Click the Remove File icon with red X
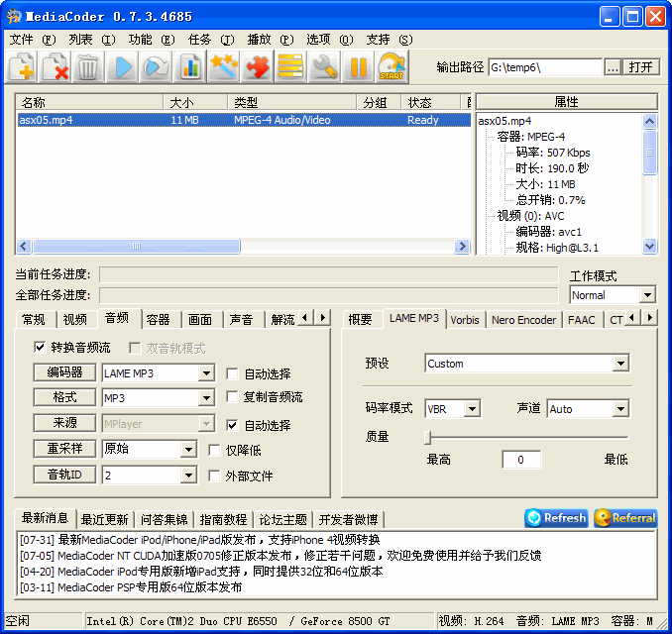The height and width of the screenshot is (634, 672). 55,66
